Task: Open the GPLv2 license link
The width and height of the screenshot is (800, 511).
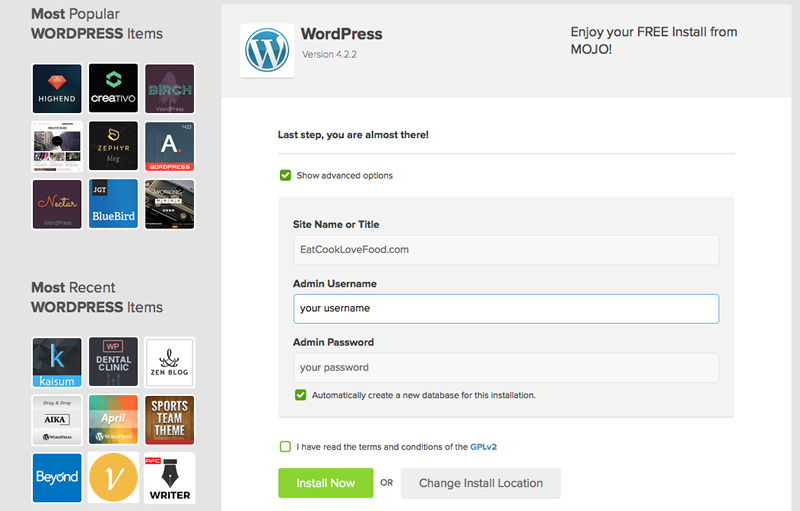Action: tap(483, 447)
